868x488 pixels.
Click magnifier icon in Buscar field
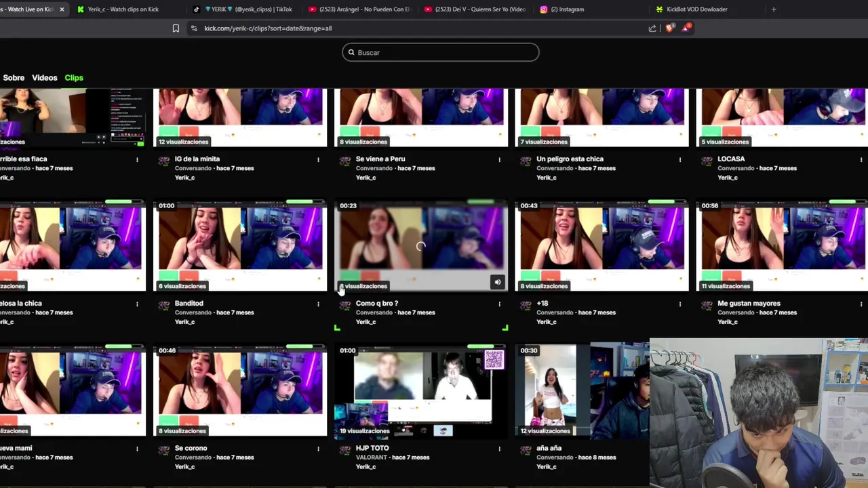pos(351,52)
